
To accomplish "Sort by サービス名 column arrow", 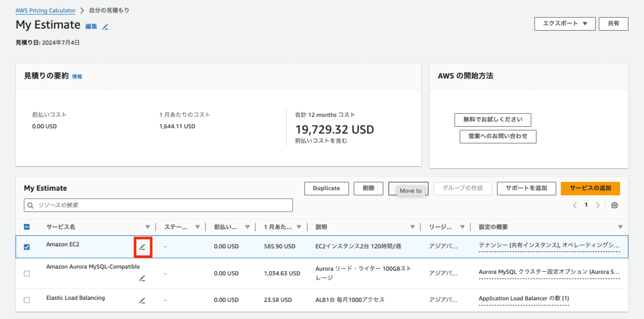I will click(147, 227).
